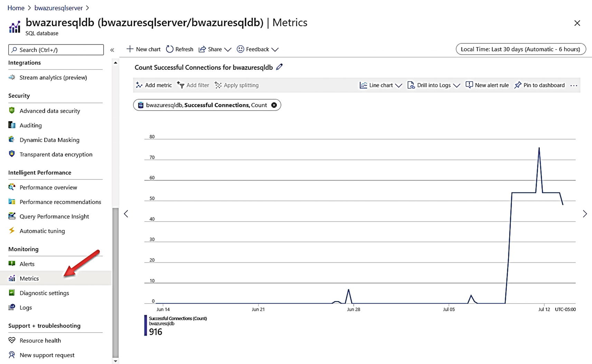Screen dimensions: 592x364
Task: Click New chart plus button
Action: tap(143, 49)
